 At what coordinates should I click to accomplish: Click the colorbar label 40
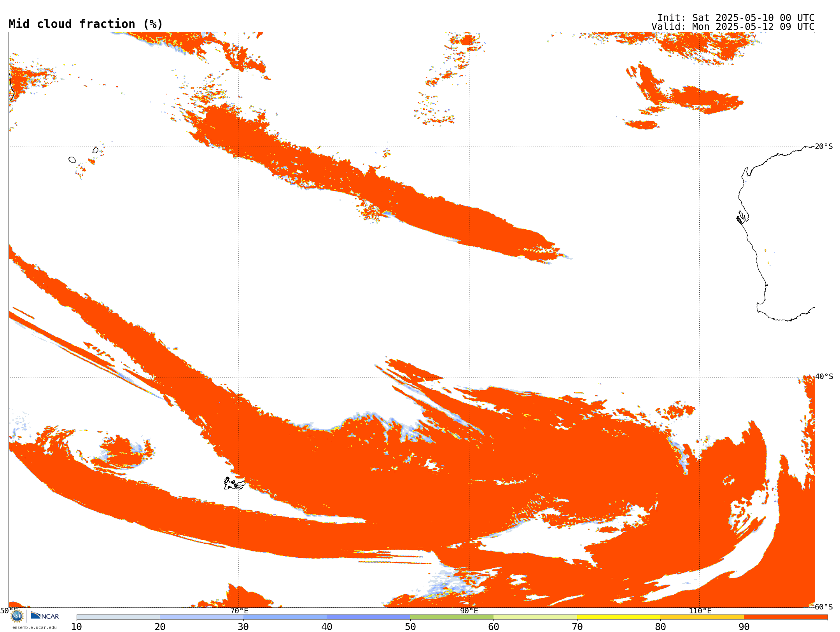click(x=327, y=627)
